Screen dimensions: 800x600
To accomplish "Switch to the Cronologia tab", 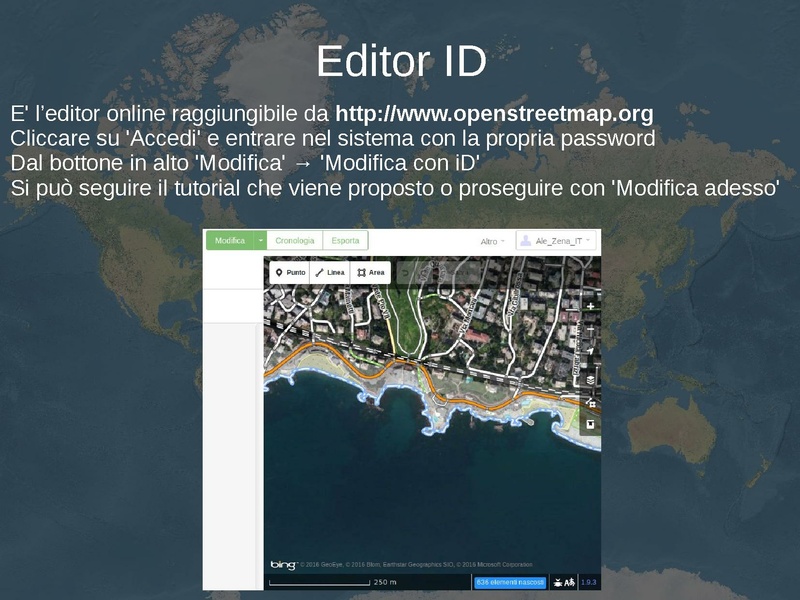I will point(295,241).
